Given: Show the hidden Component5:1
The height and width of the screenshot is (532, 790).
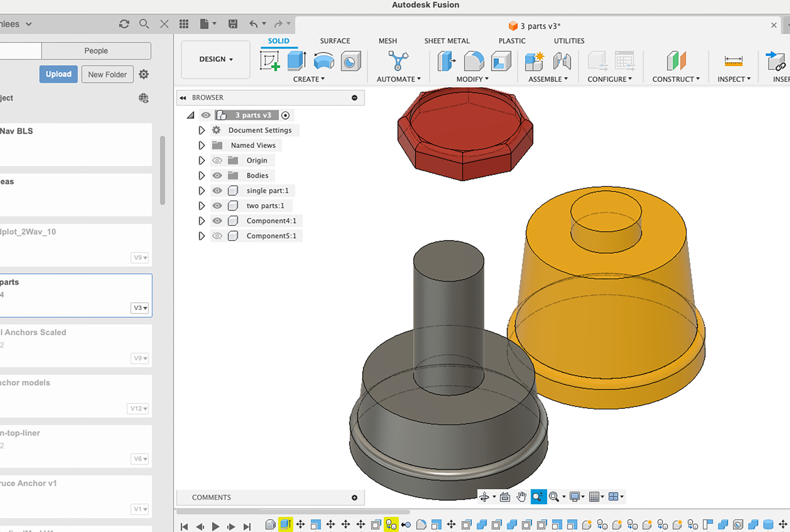Looking at the screenshot, I should (217, 236).
